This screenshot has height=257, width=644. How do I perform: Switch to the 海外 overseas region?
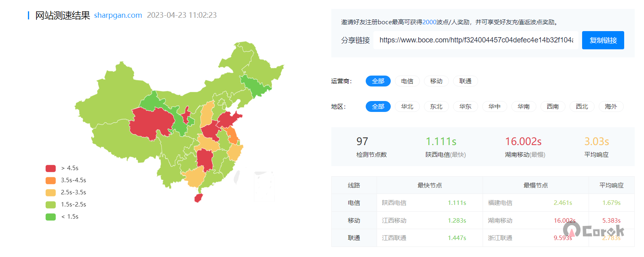pyautogui.click(x=611, y=107)
